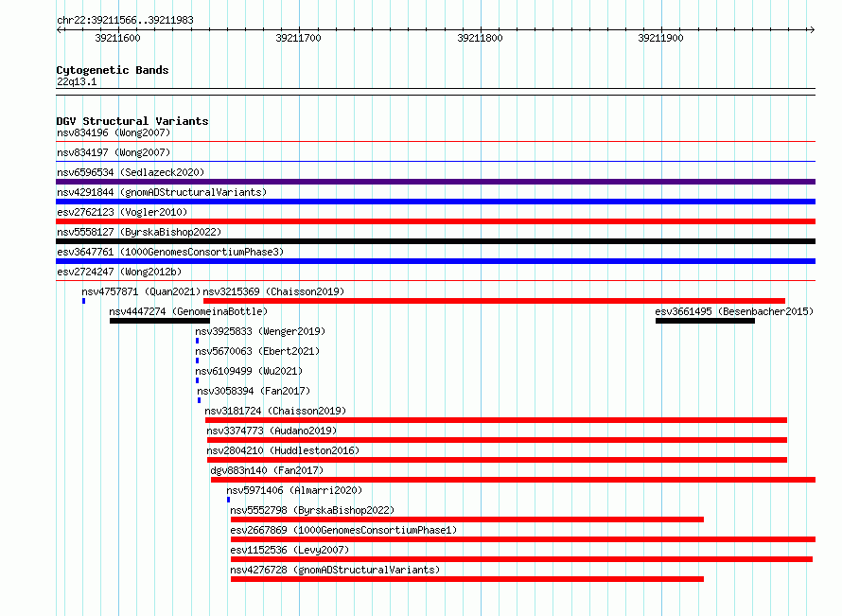Select the dgv883n140 red bar
Viewport: 842px width, 616px height.
pos(514,480)
